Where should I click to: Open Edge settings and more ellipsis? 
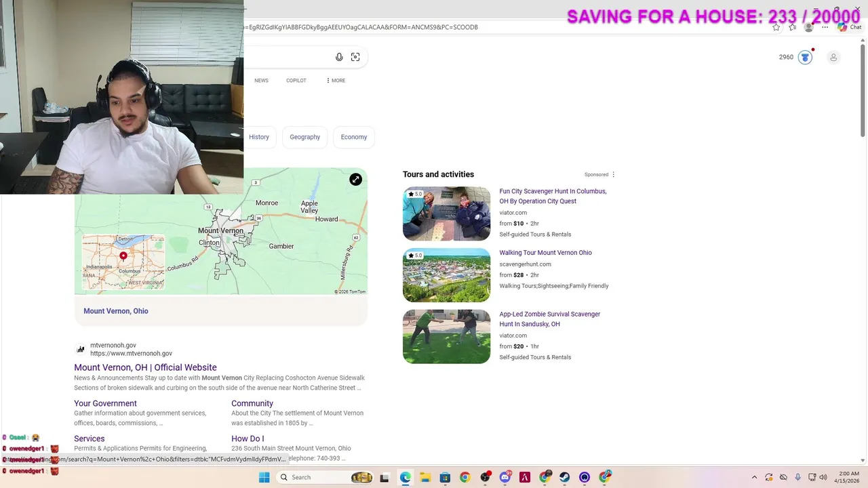[825, 27]
